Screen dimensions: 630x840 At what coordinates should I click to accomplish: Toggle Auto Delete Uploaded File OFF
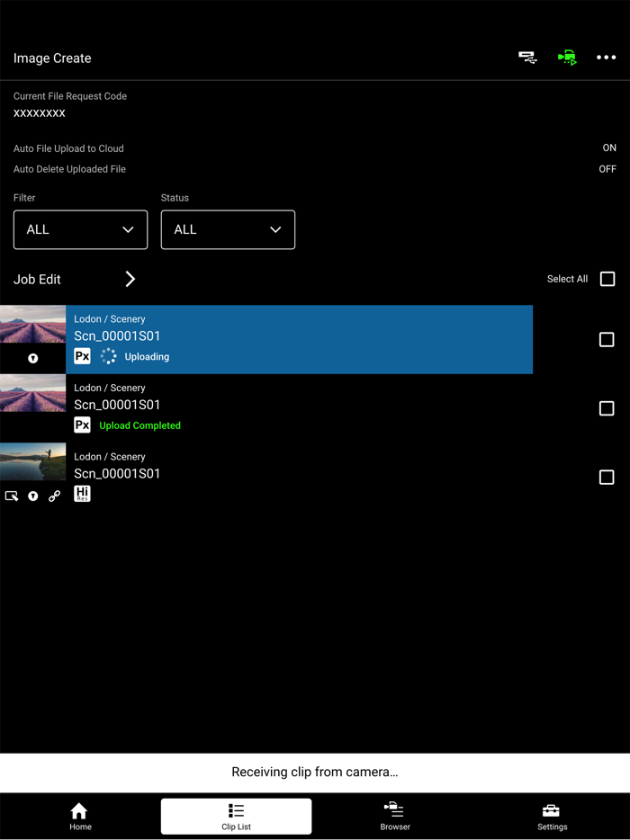pos(607,169)
